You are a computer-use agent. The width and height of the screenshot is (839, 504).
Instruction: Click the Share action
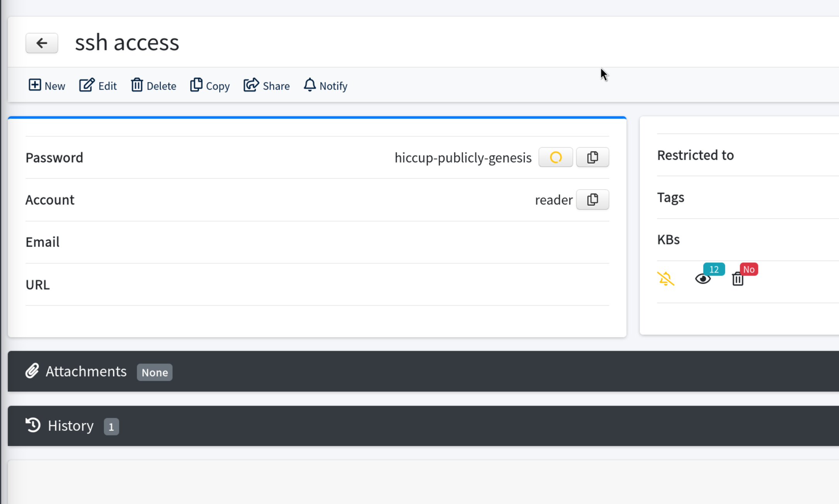pyautogui.click(x=266, y=86)
